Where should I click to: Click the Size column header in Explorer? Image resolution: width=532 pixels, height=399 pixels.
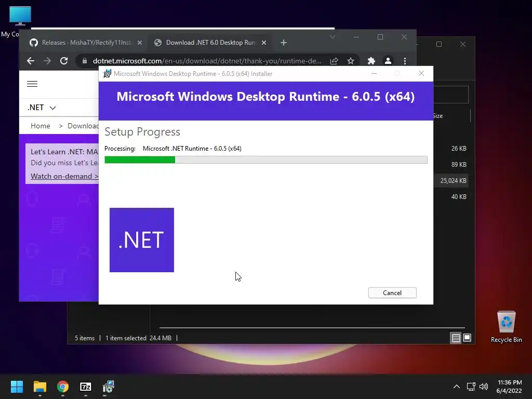[x=437, y=116]
